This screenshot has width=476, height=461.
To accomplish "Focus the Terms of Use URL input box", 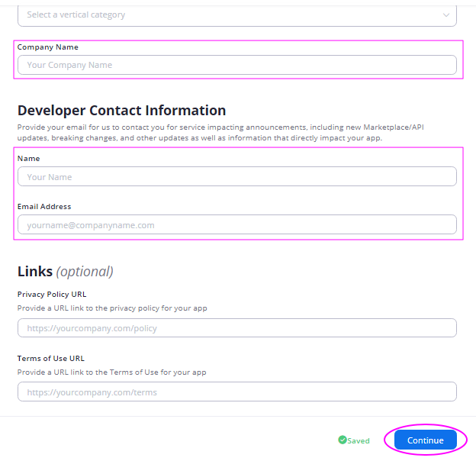I will [x=236, y=392].
